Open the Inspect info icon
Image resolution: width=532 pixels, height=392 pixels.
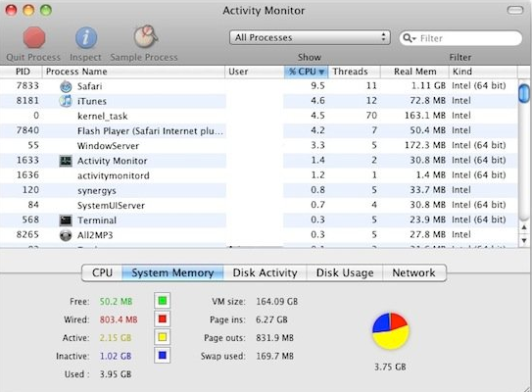[x=86, y=37]
